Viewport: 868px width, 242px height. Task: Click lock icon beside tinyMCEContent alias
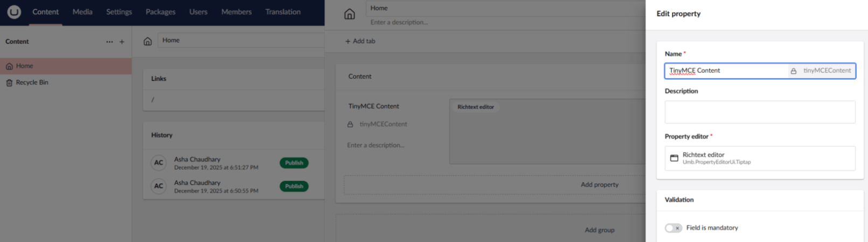[x=350, y=125]
